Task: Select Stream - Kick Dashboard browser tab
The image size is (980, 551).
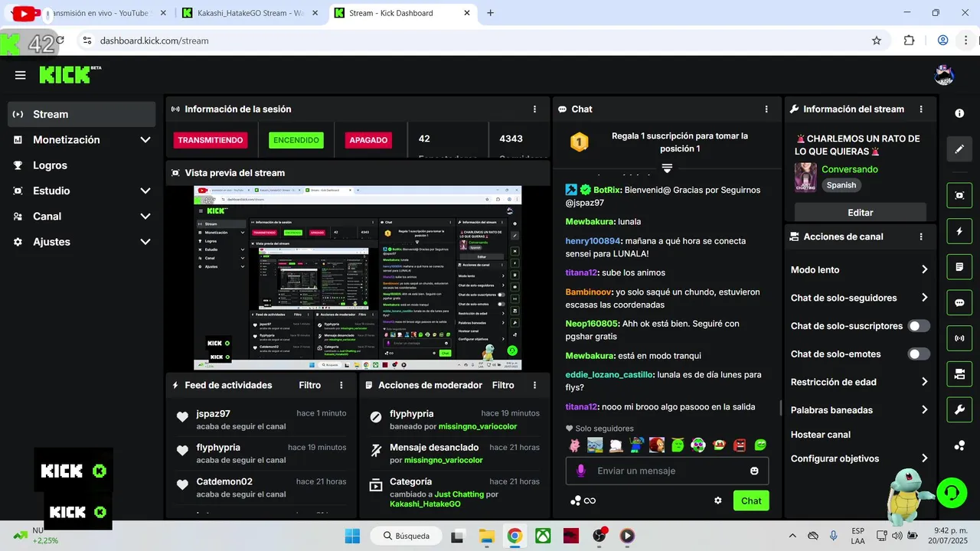Action: (x=403, y=13)
